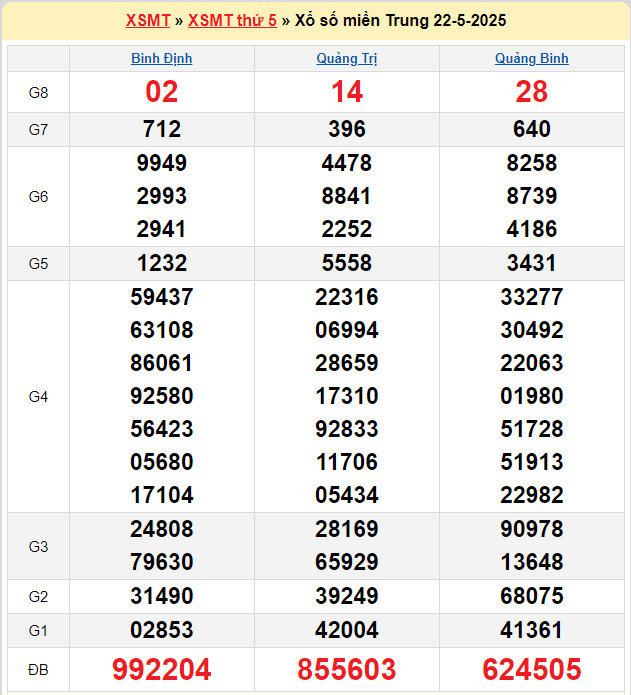Click the G3 number 13648
Screen dimensions: 631x695
(x=532, y=562)
